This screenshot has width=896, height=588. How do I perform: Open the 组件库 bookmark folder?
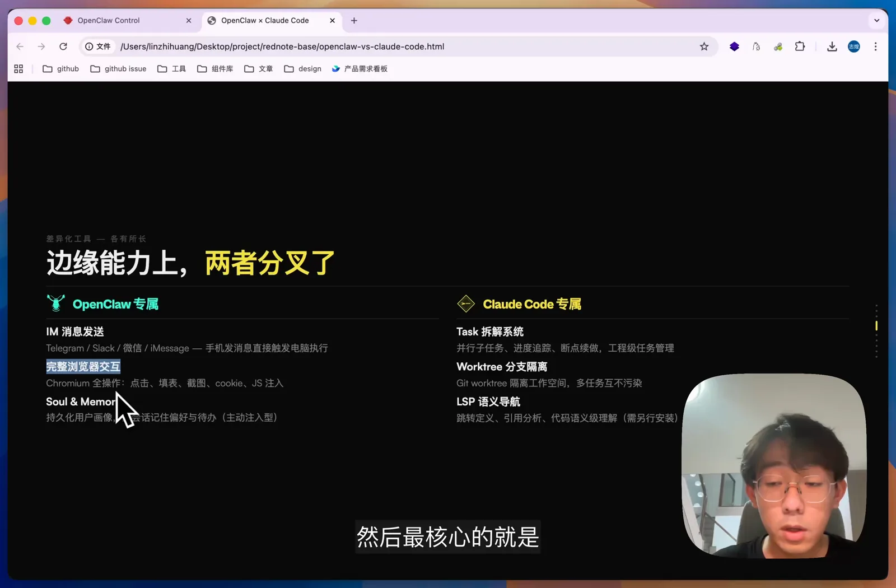coord(216,69)
